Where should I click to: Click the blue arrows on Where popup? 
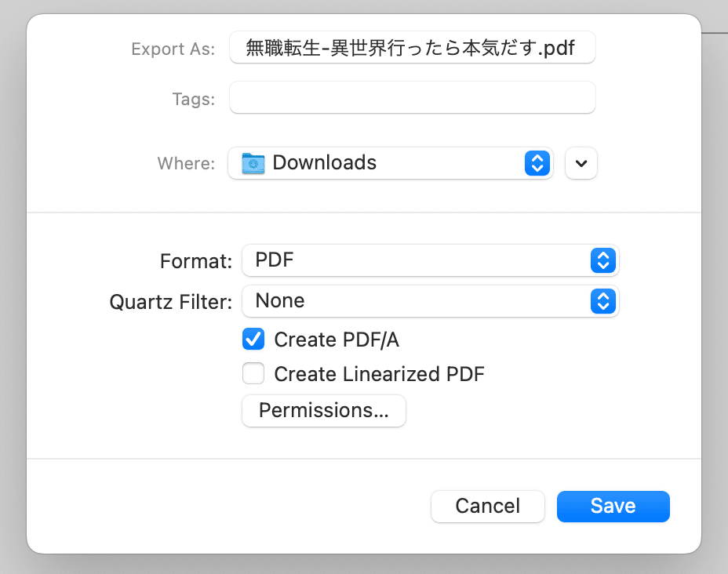point(537,163)
